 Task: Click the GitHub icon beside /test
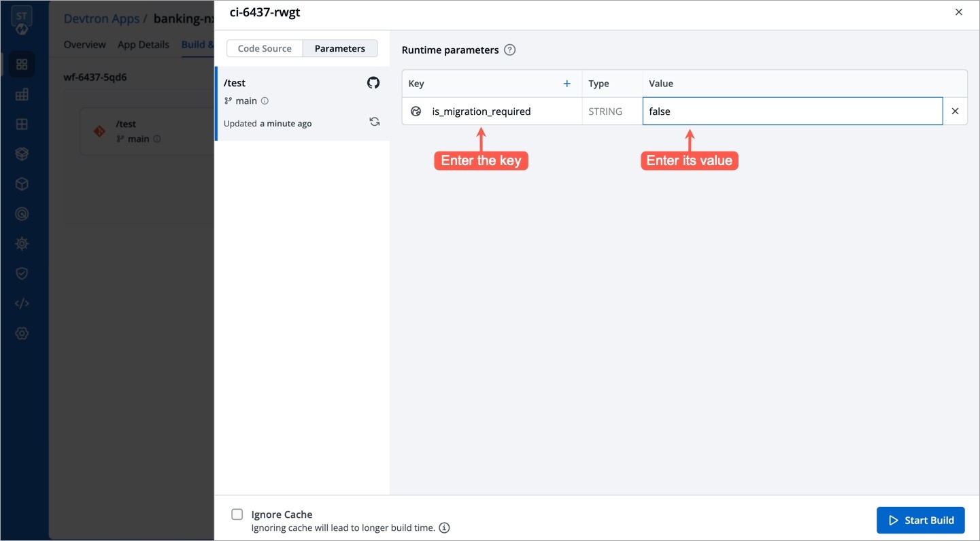tap(373, 83)
